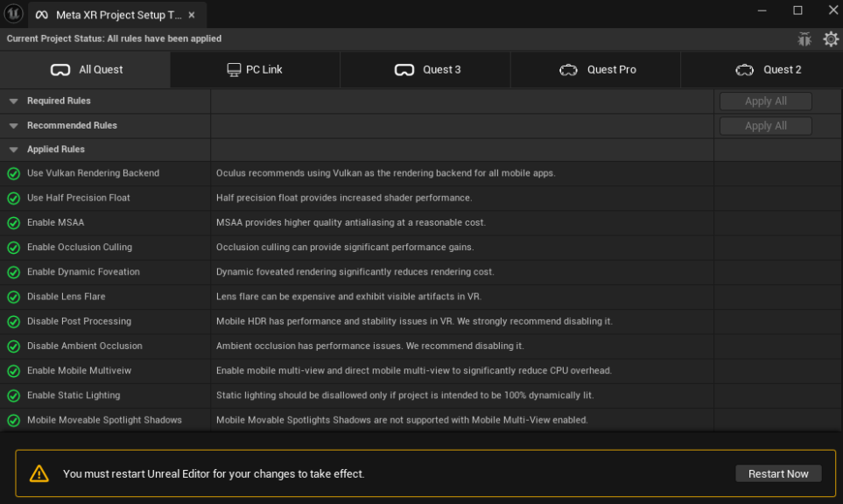Click the yellow warning triangle icon
The image size is (843, 504).
click(39, 473)
